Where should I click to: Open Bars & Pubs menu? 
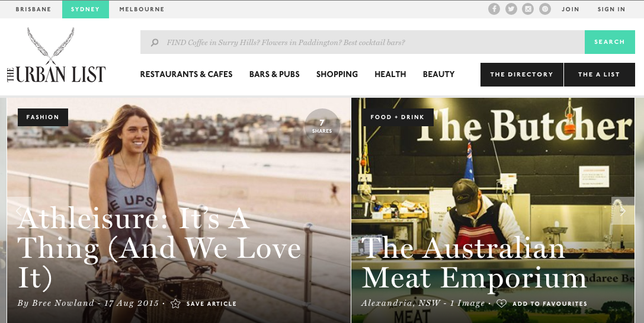click(x=274, y=75)
